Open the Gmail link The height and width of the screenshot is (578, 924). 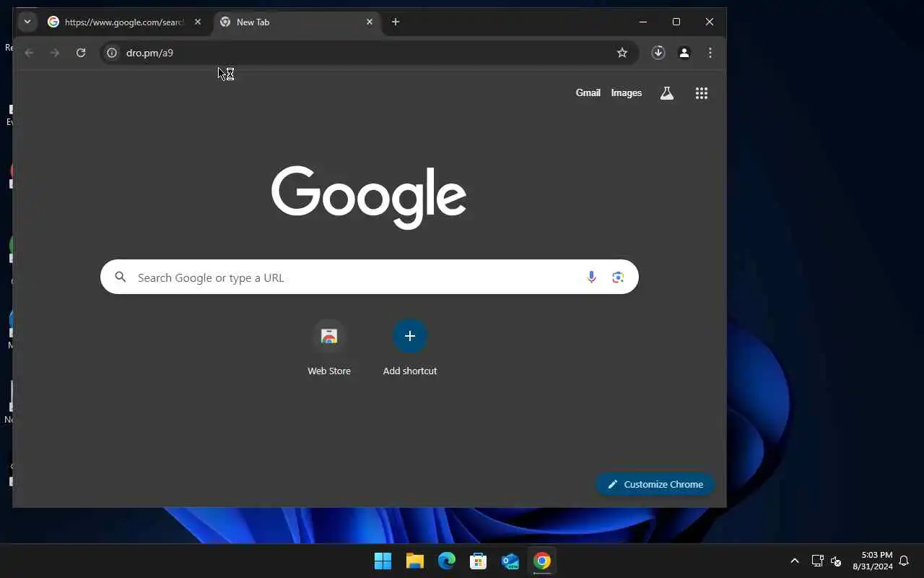coord(588,93)
